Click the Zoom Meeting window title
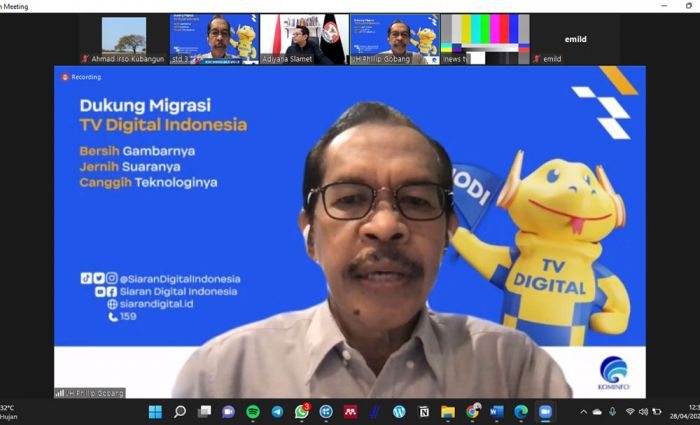This screenshot has height=425, width=700. click(x=14, y=6)
